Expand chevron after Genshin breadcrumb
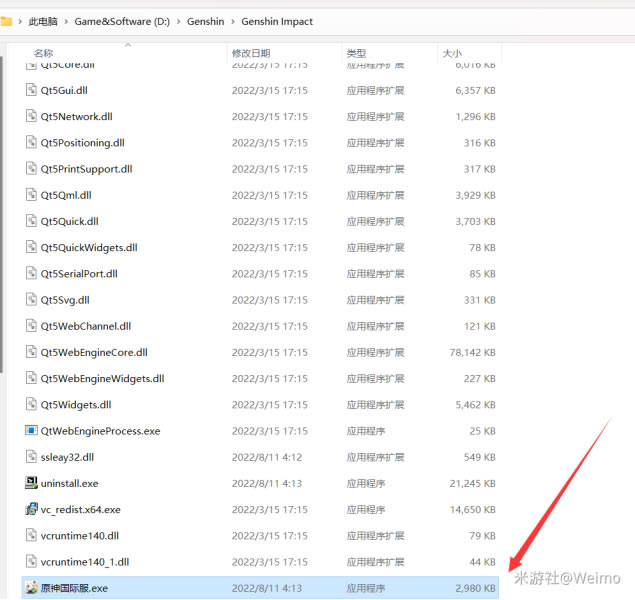The width and height of the screenshot is (635, 600). pos(234,20)
